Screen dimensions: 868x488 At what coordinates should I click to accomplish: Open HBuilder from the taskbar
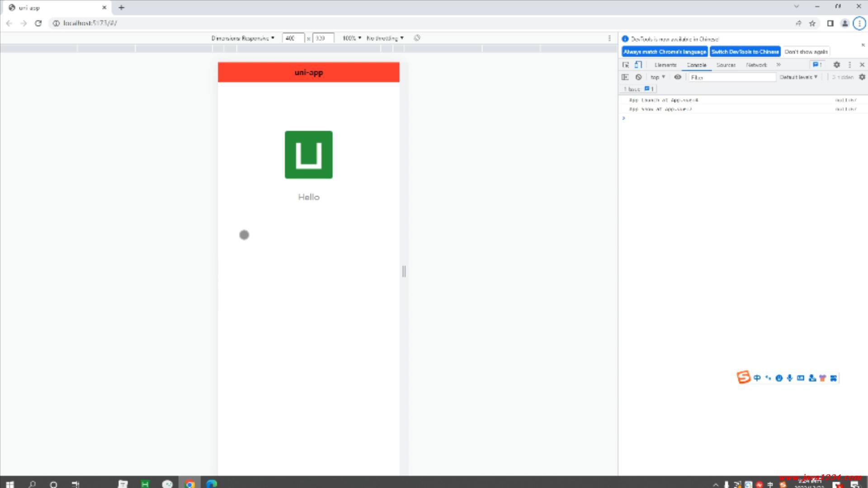tap(145, 484)
